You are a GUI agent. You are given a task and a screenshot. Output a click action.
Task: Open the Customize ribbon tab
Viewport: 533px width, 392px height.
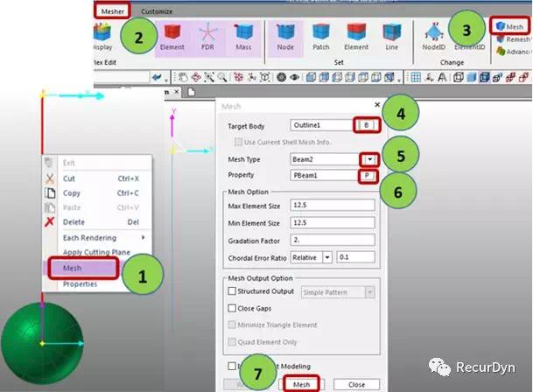(x=157, y=11)
